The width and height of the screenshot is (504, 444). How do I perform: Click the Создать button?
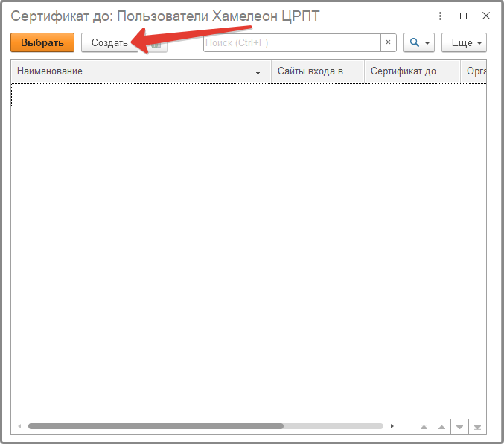(x=109, y=42)
